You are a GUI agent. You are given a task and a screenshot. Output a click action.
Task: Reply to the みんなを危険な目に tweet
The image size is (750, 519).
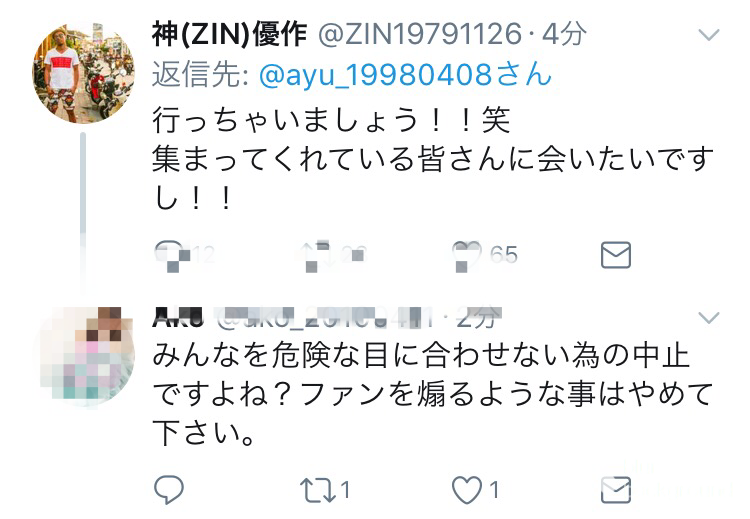click(169, 489)
